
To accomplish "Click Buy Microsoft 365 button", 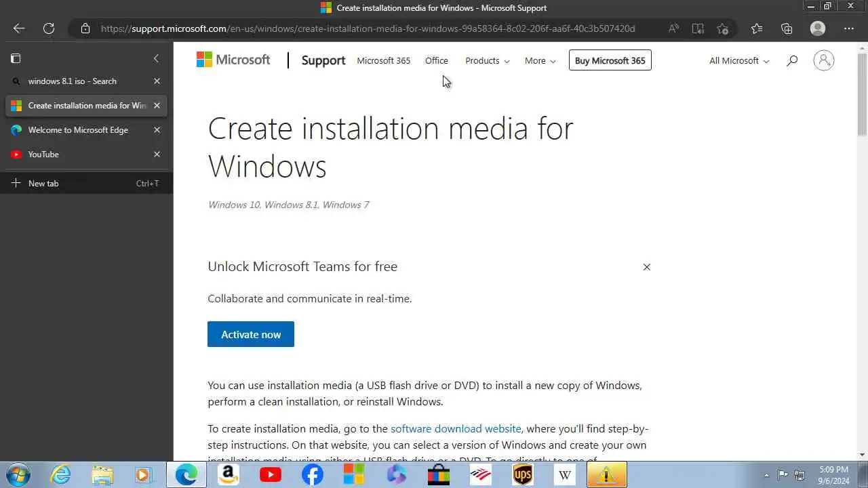I will (610, 60).
